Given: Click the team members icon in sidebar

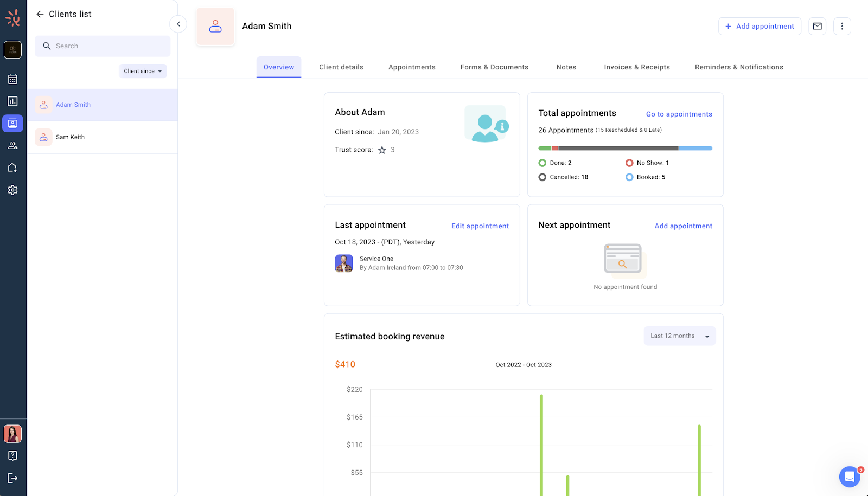Looking at the screenshot, I should pyautogui.click(x=12, y=146).
